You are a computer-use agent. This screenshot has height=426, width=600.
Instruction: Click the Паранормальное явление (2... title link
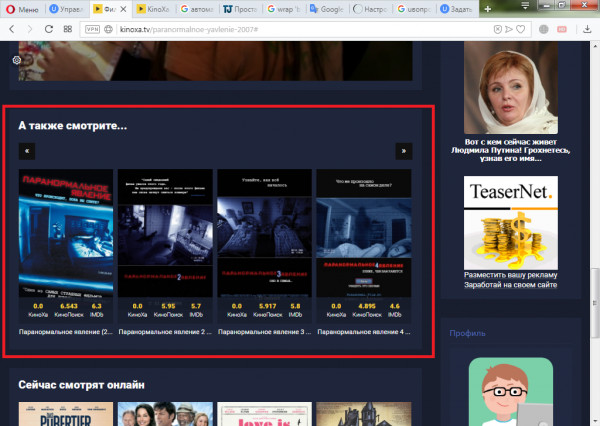(x=66, y=332)
